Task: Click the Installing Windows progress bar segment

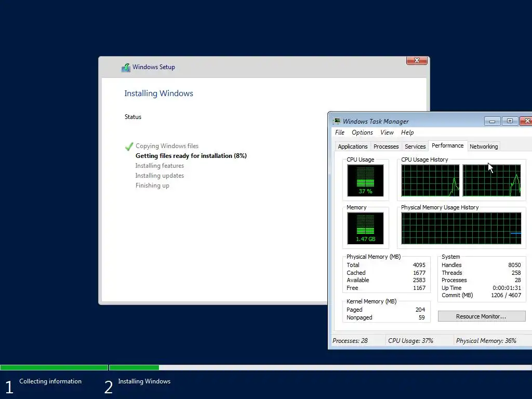Action: pos(320,367)
